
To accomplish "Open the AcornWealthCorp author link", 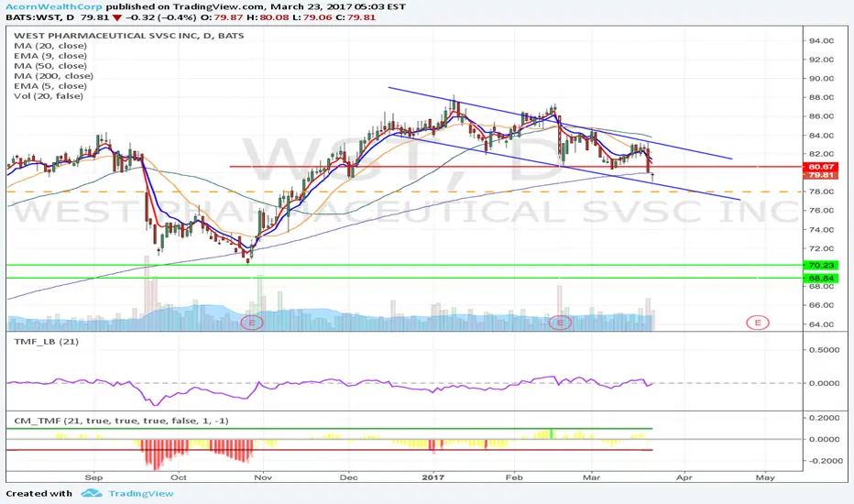I will click(x=54, y=6).
